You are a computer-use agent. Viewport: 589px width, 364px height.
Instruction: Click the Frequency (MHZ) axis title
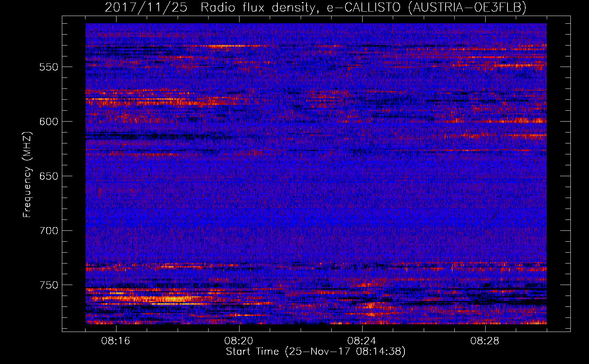(27, 174)
